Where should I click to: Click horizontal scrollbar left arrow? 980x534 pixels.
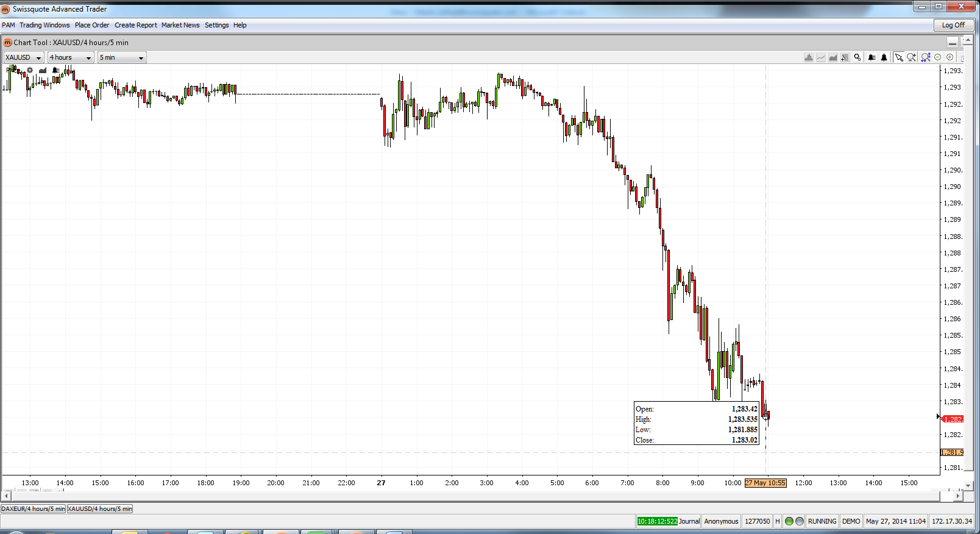tap(7, 496)
